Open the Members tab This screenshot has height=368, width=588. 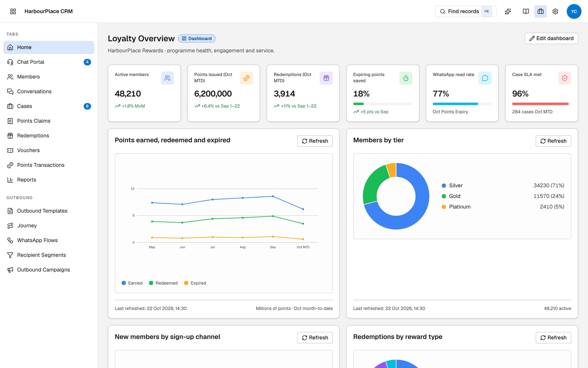pos(49,77)
